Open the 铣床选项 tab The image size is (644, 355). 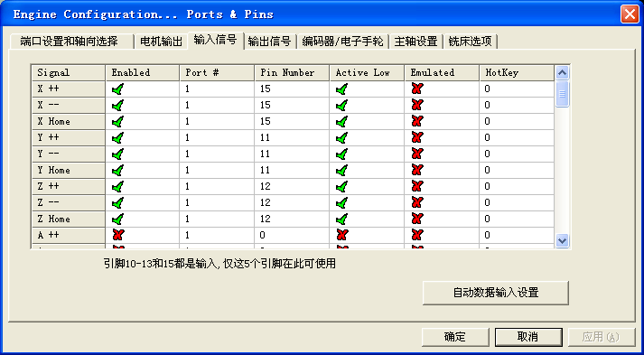tap(471, 42)
